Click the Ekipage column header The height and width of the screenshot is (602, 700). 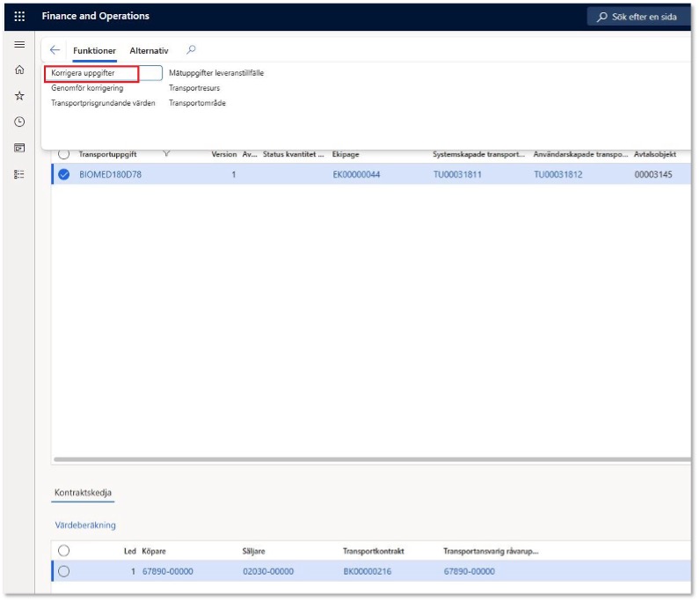(346, 154)
